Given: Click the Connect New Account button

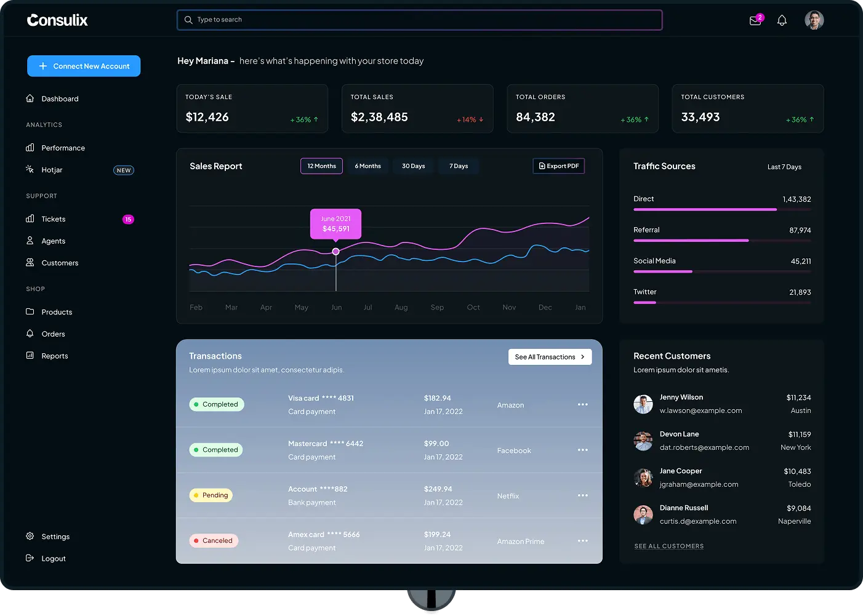Looking at the screenshot, I should [x=84, y=66].
